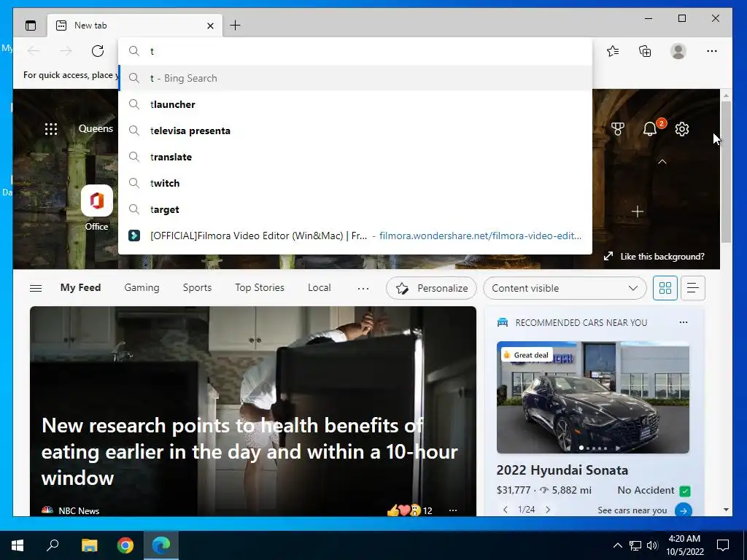
Task: Click the page vertical scrollbar thumb
Action: tap(726, 172)
